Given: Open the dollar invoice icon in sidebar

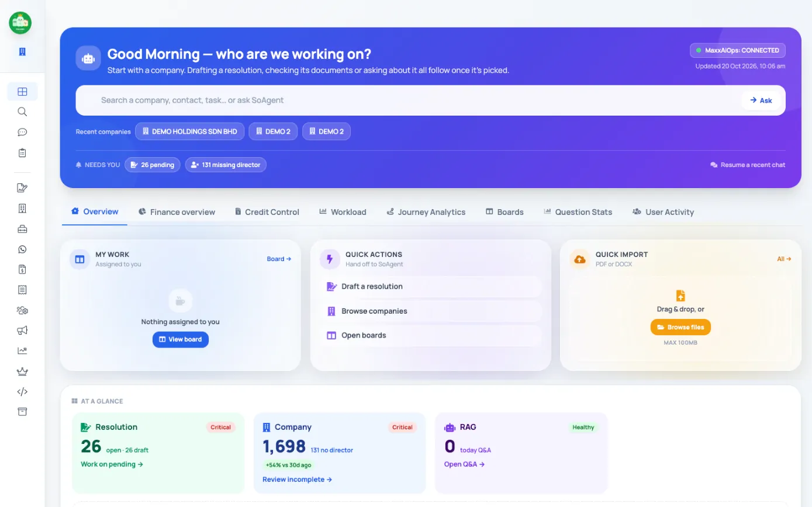Looking at the screenshot, I should tap(22, 269).
